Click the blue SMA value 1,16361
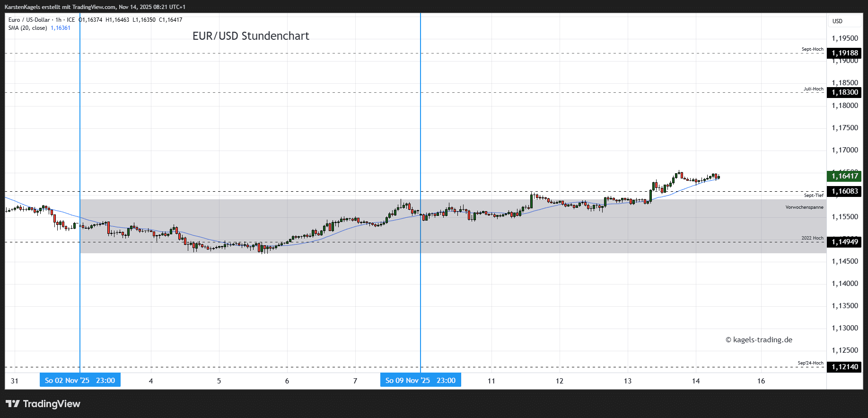The width and height of the screenshot is (868, 418). point(61,28)
